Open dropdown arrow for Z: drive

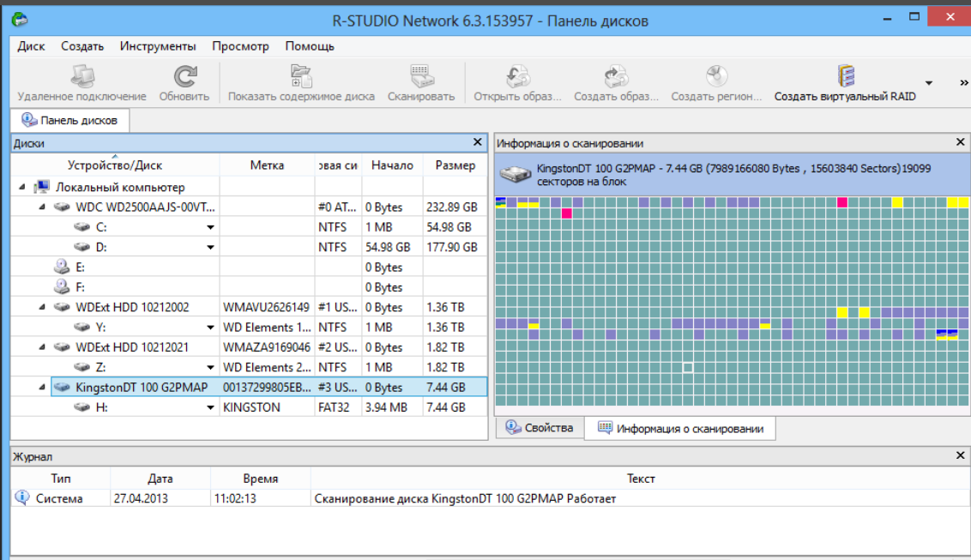coord(210,368)
